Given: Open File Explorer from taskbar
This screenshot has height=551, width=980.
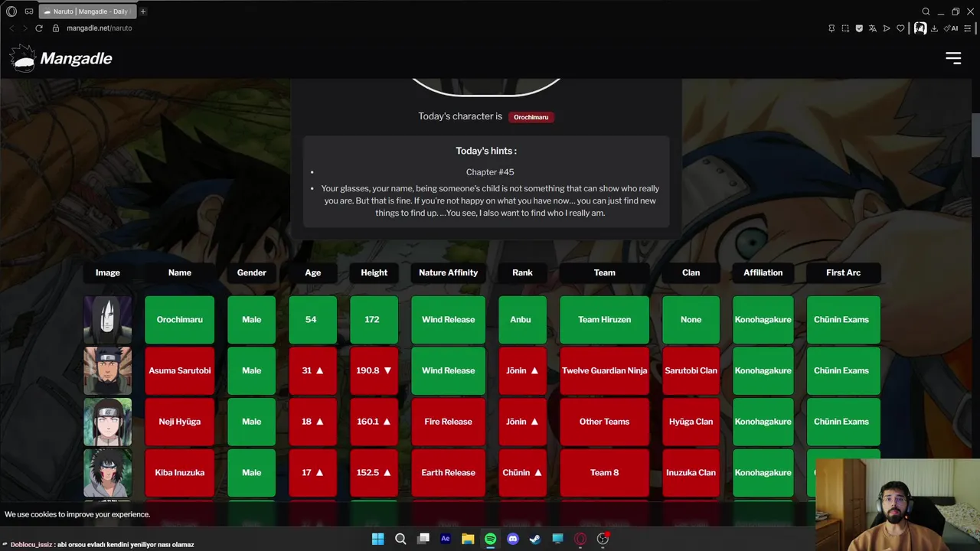Looking at the screenshot, I should (468, 539).
